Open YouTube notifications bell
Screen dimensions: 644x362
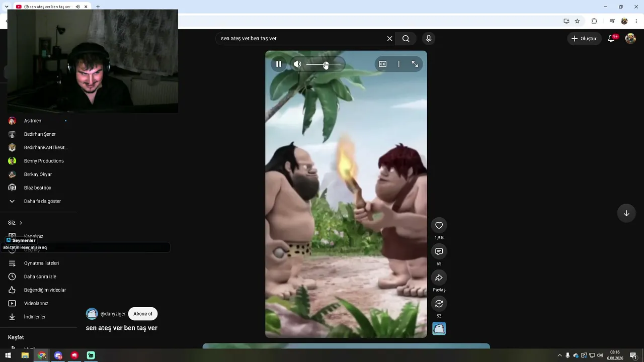pyautogui.click(x=611, y=39)
